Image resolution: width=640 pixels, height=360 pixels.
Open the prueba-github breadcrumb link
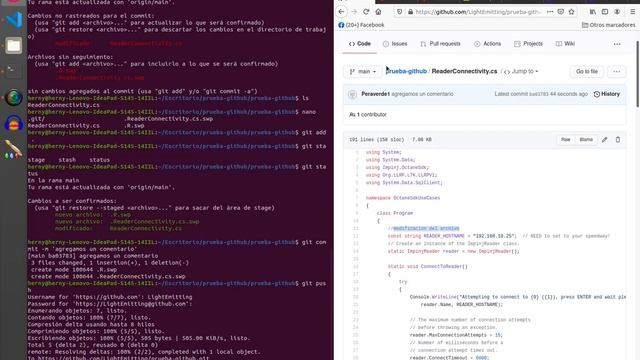406,71
